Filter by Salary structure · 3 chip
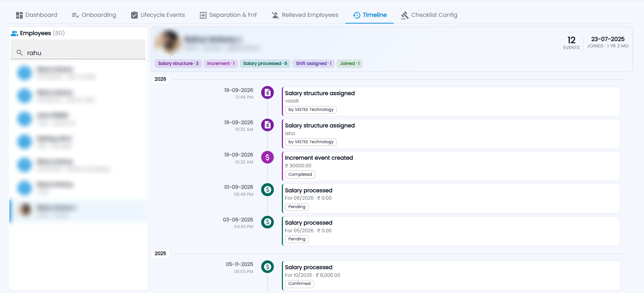Image resolution: width=644 pixels, height=293 pixels. (x=178, y=64)
